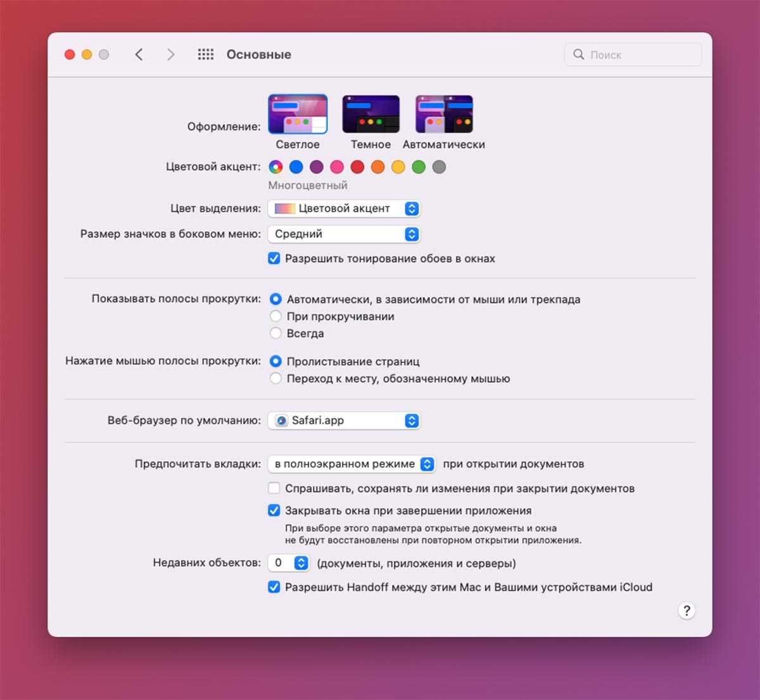
Task: Click the back navigation arrow
Action: click(139, 54)
